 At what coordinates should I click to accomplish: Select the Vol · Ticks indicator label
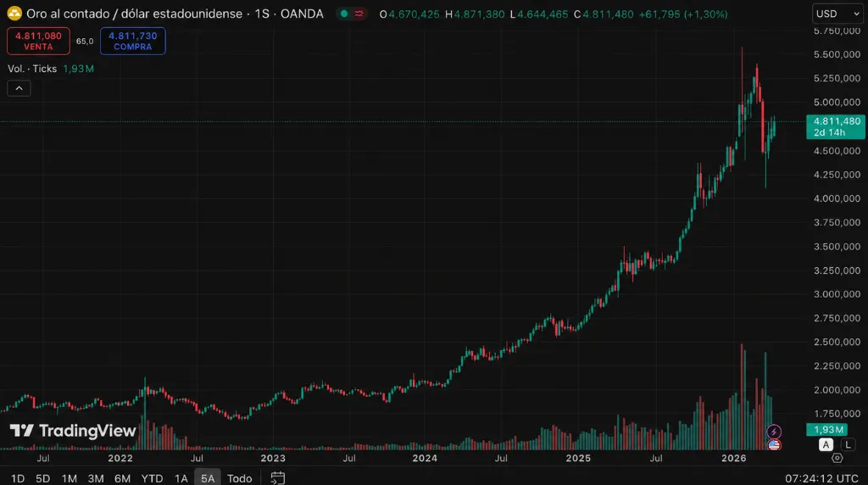click(x=32, y=69)
